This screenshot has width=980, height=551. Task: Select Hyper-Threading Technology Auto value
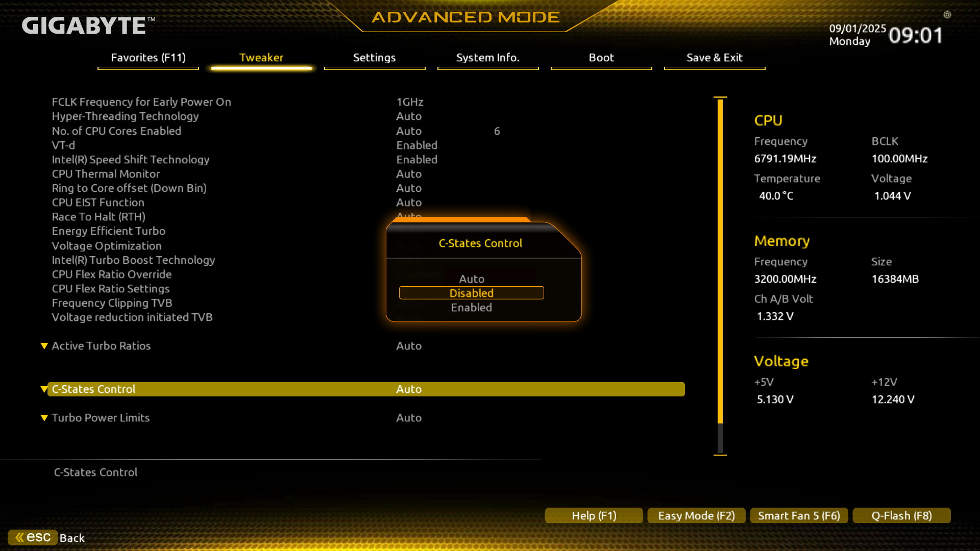coord(409,116)
